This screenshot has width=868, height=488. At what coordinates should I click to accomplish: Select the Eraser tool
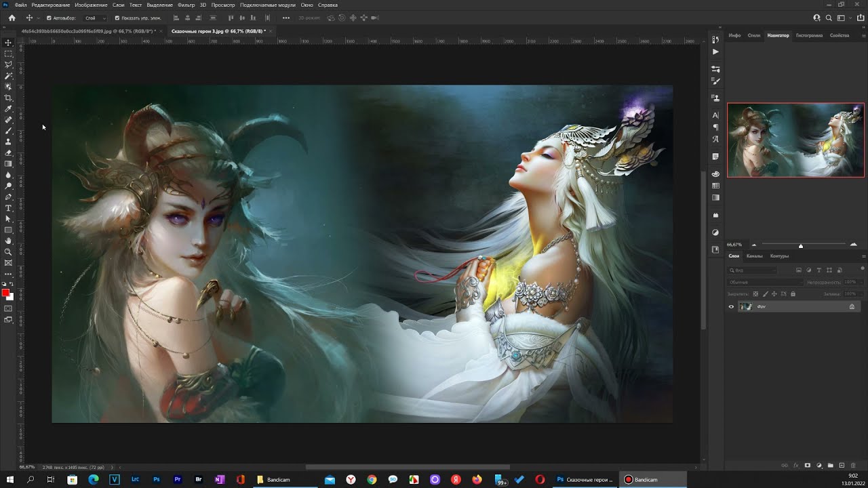[x=8, y=153]
